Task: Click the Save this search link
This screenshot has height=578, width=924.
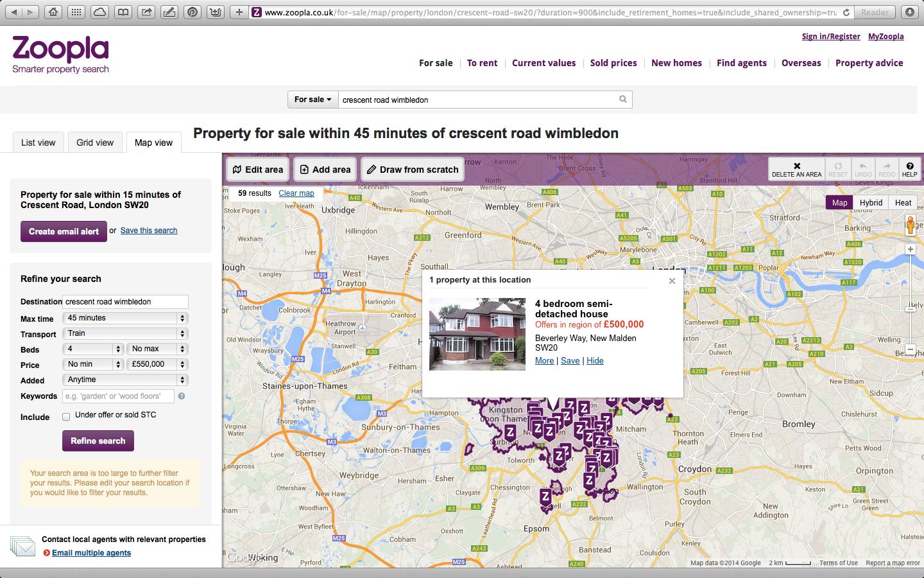Action: coord(149,231)
